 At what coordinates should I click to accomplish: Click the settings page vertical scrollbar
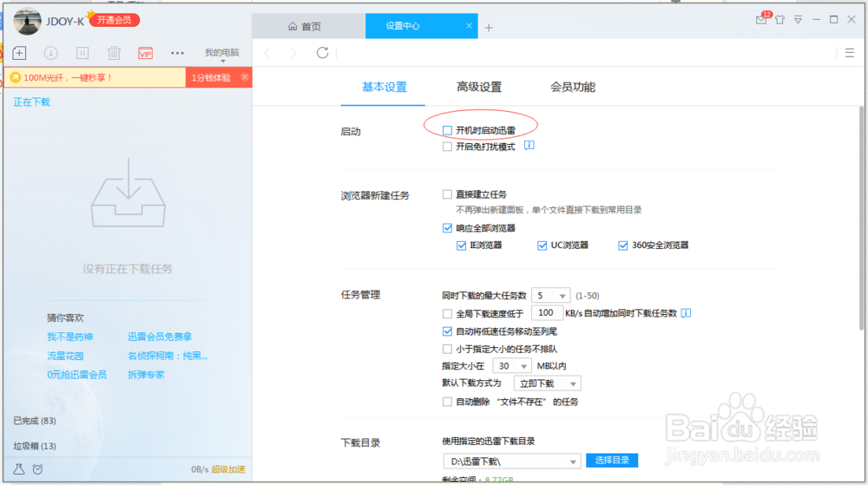coord(861,219)
